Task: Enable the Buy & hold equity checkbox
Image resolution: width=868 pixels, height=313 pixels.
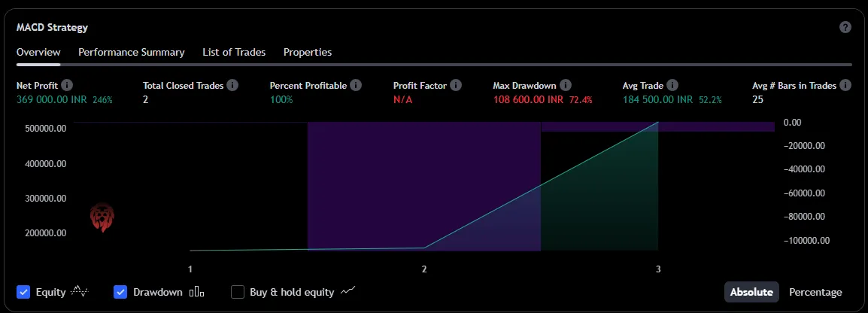Action: [238, 292]
